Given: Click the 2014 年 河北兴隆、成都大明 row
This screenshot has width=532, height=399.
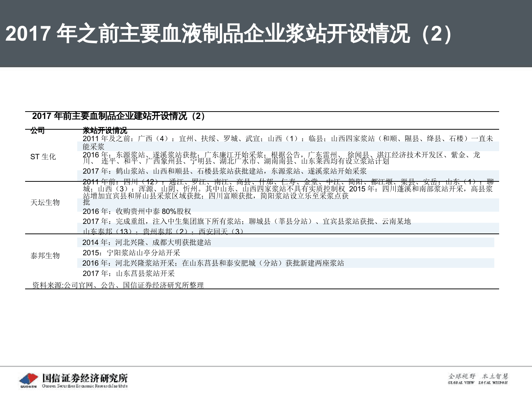Looking at the screenshot, I should pyautogui.click(x=148, y=243).
